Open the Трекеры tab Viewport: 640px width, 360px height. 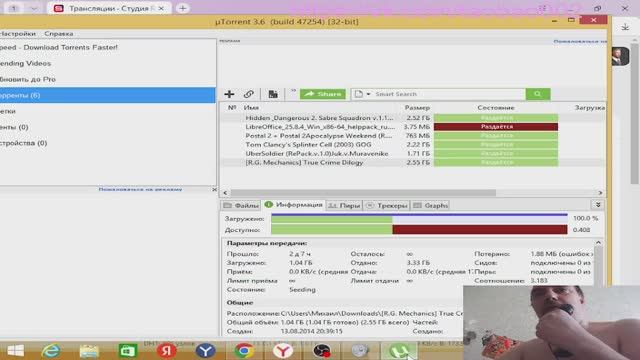[x=387, y=205]
